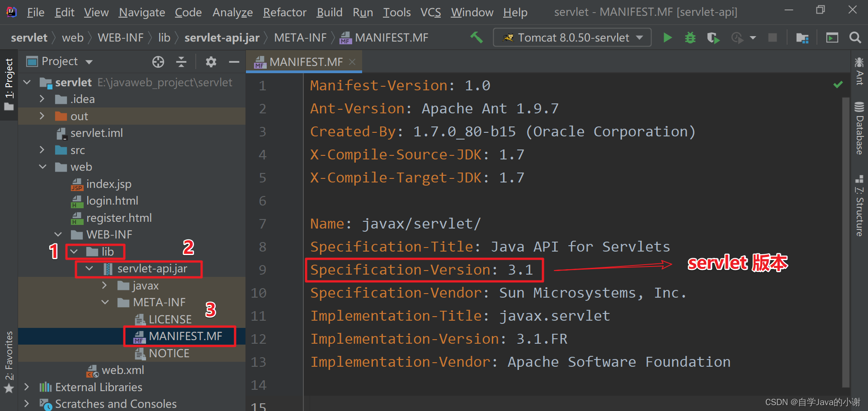The width and height of the screenshot is (868, 411).
Task: Open the Navigate menu
Action: coord(142,12)
